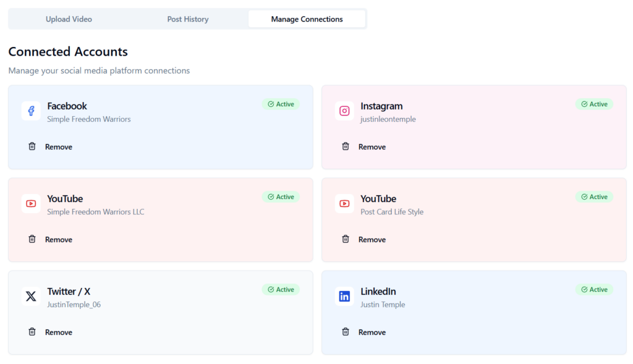Click the justinleontemple account name

pyautogui.click(x=388, y=119)
